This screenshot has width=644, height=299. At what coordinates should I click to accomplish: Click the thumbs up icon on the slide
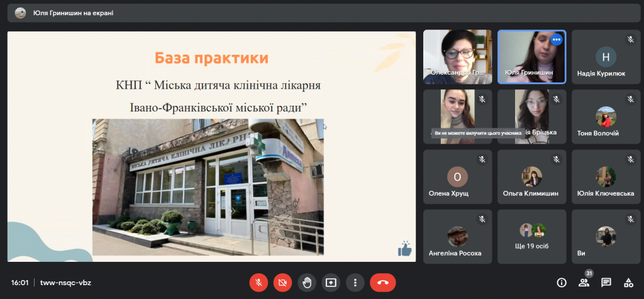(404, 249)
